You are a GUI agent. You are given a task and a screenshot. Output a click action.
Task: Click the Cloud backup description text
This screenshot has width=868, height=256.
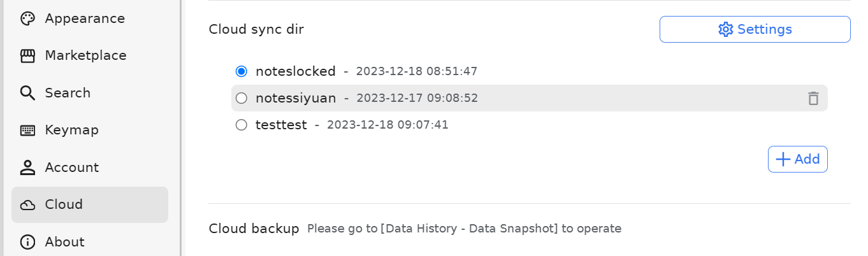(464, 229)
